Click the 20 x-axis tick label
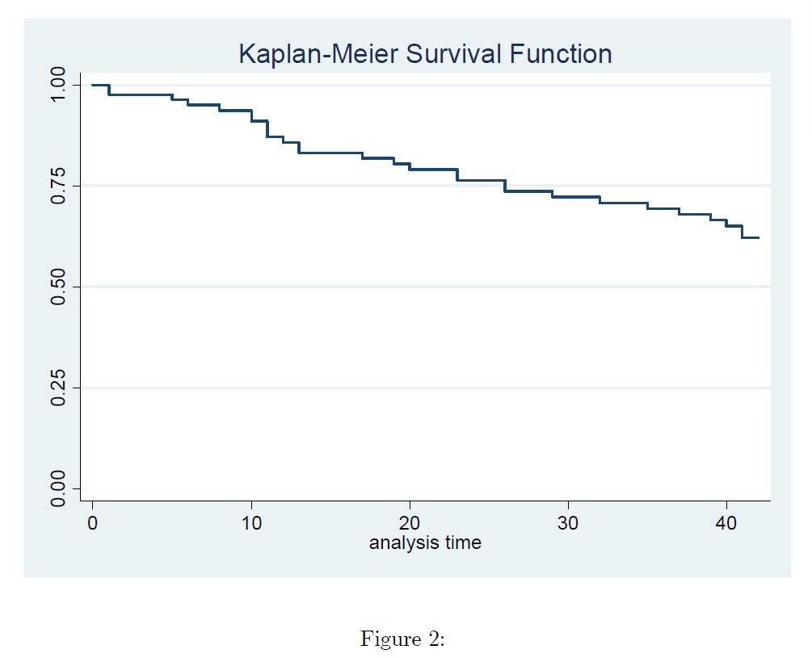 click(x=410, y=522)
